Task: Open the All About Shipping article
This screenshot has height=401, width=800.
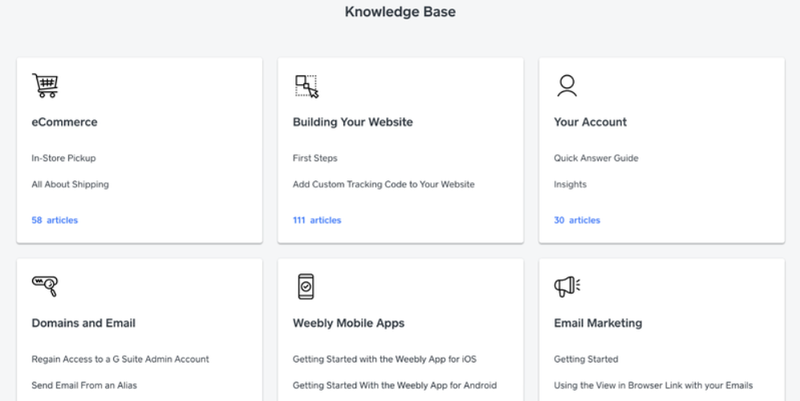Action: click(x=70, y=184)
